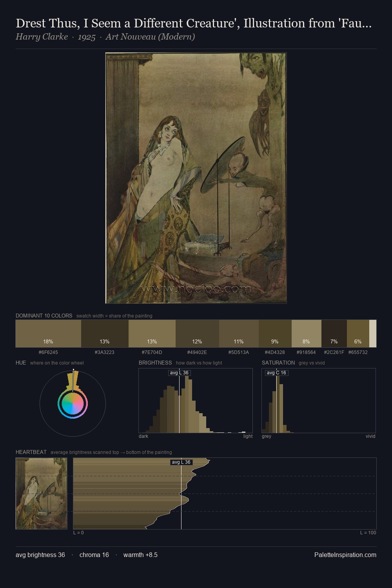Viewport: 392px width, 588px height.
Task: Select the #3A3223 color swatch
Action: (105, 334)
